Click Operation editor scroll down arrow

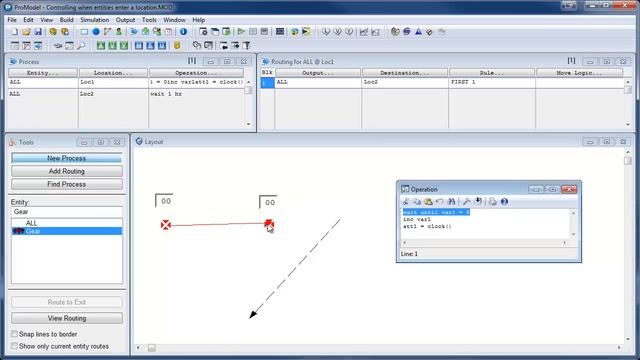573,234
